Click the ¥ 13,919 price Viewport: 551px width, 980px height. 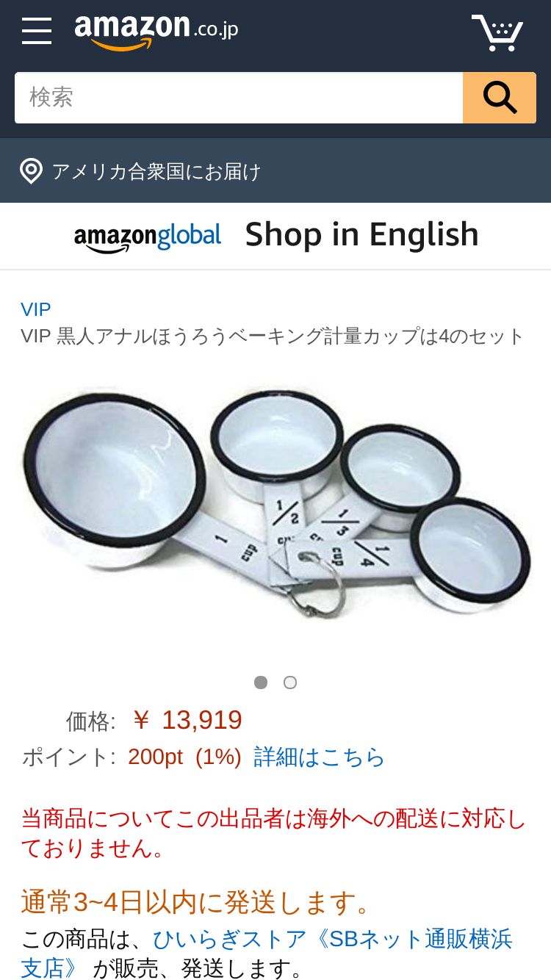187,720
